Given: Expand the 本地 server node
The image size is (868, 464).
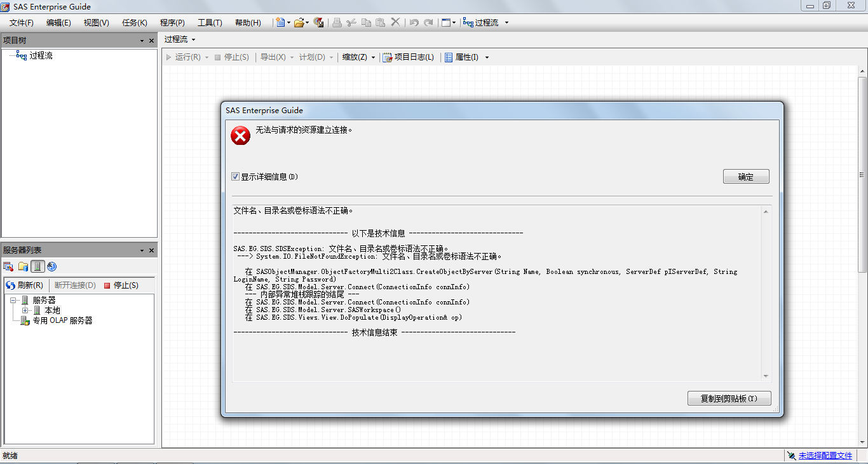Looking at the screenshot, I should point(25,310).
